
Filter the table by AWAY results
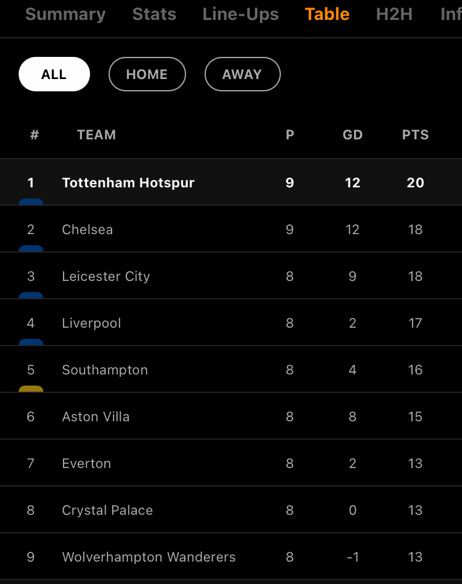tap(243, 74)
